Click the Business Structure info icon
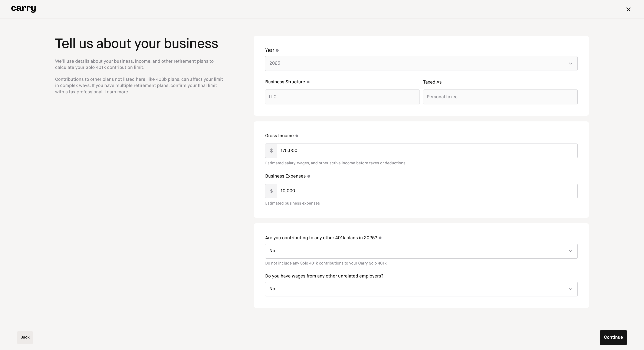Image resolution: width=644 pixels, height=350 pixels. click(x=308, y=82)
